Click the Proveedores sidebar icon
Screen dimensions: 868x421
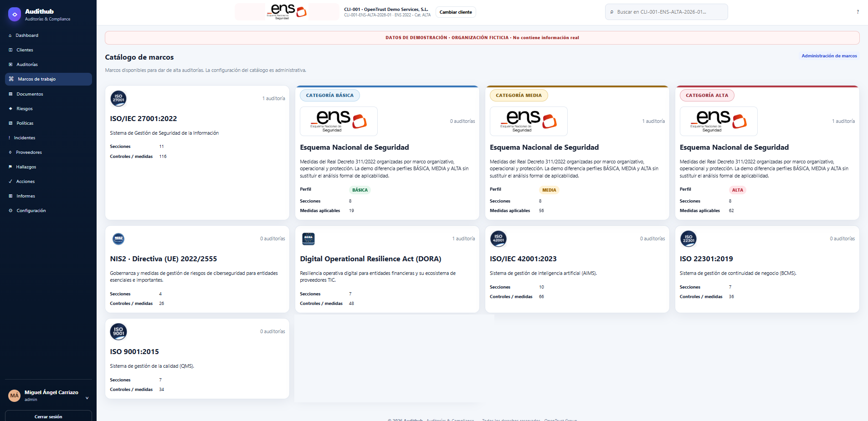pos(10,152)
